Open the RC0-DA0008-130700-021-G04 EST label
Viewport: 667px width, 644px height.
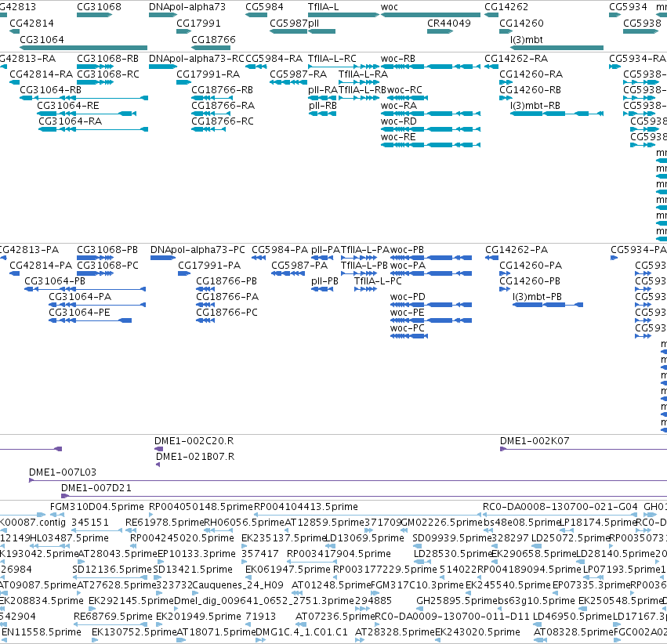[560, 507]
